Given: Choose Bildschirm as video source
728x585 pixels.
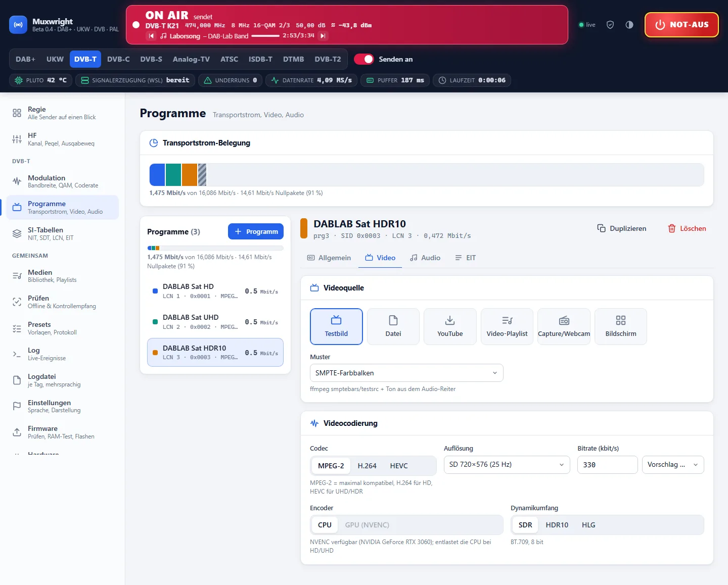Looking at the screenshot, I should pos(621,326).
